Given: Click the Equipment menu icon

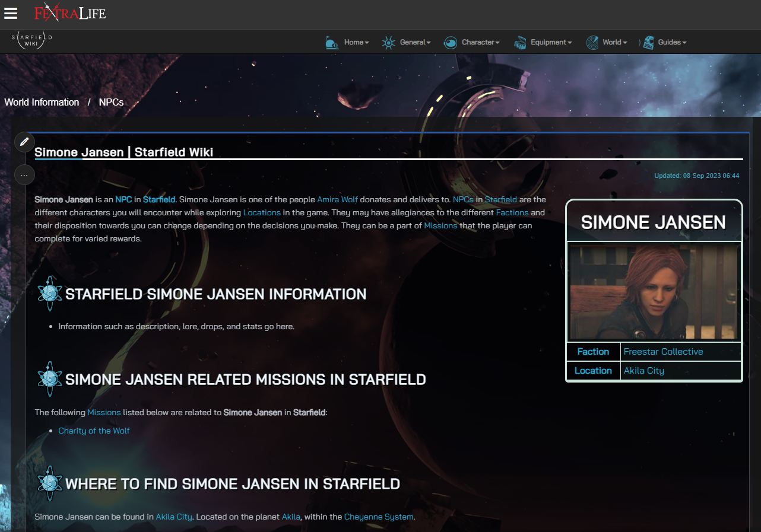Looking at the screenshot, I should (520, 43).
